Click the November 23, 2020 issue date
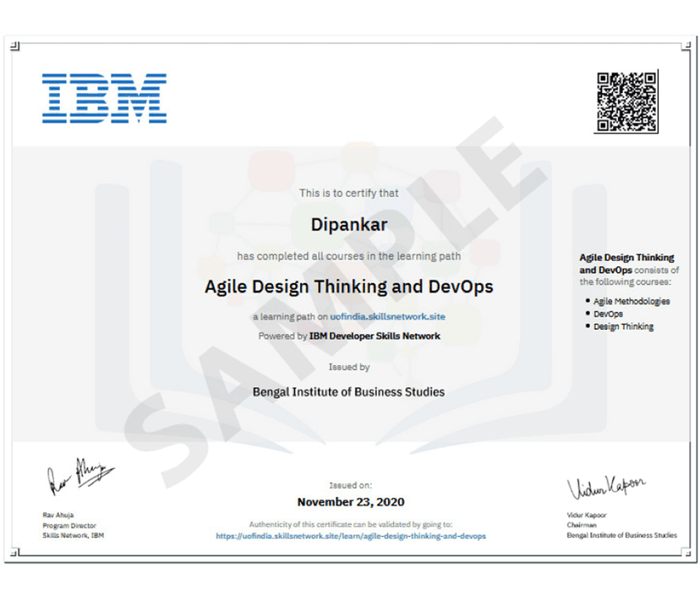This screenshot has height=596, width=700. click(x=351, y=502)
